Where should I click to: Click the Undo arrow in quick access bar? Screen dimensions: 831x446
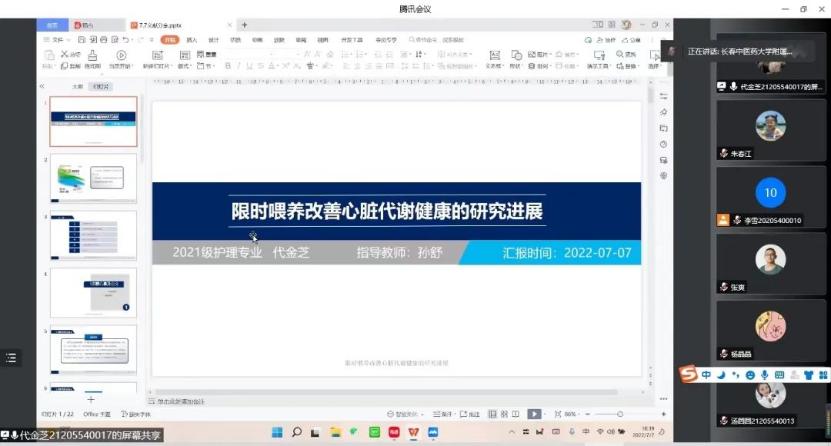click(x=126, y=40)
